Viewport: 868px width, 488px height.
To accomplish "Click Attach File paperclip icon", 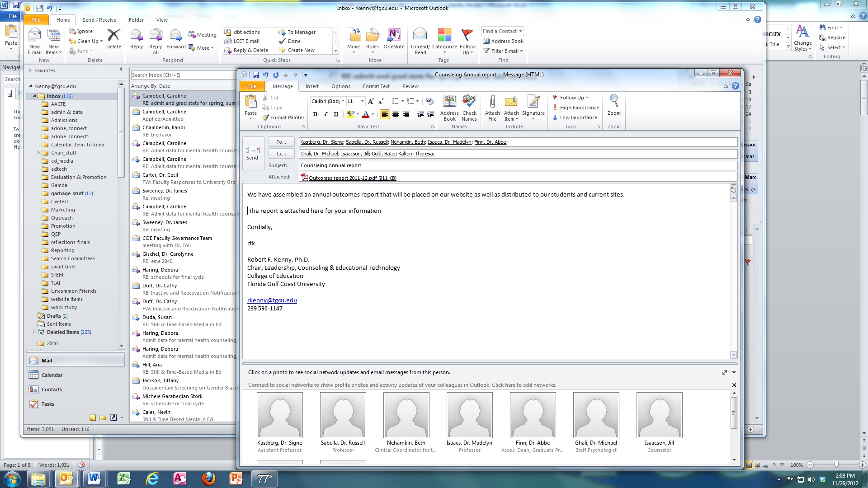I will click(492, 108).
